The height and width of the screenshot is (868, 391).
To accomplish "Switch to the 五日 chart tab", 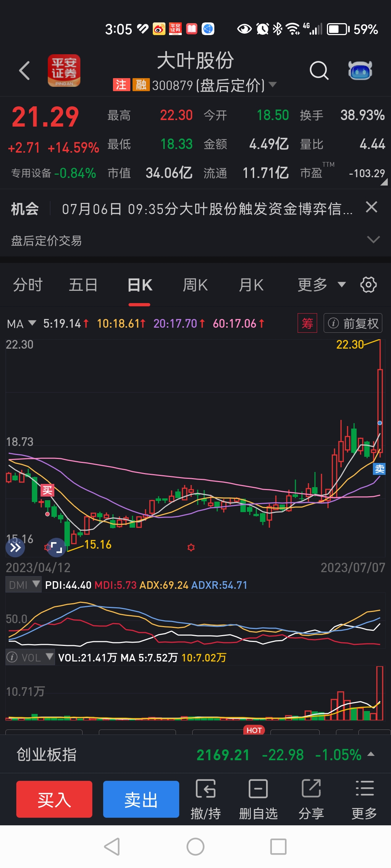I will [83, 285].
